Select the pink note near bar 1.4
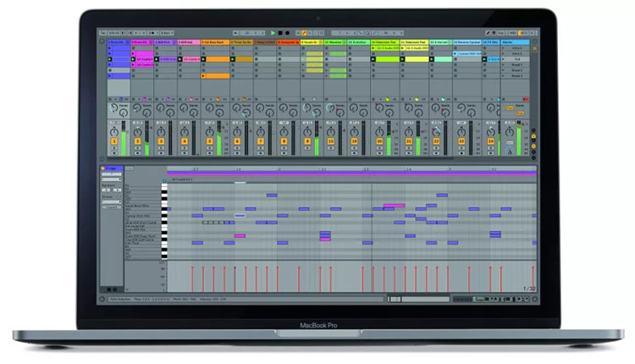635x364 pixels. tap(240, 235)
